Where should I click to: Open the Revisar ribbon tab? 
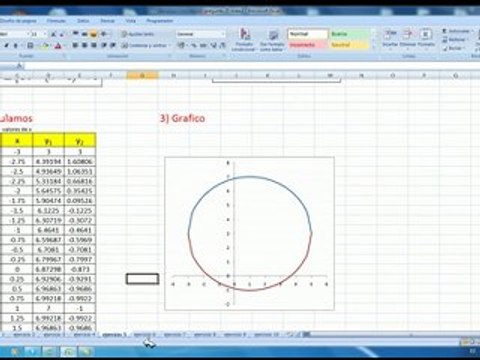[x=107, y=21]
